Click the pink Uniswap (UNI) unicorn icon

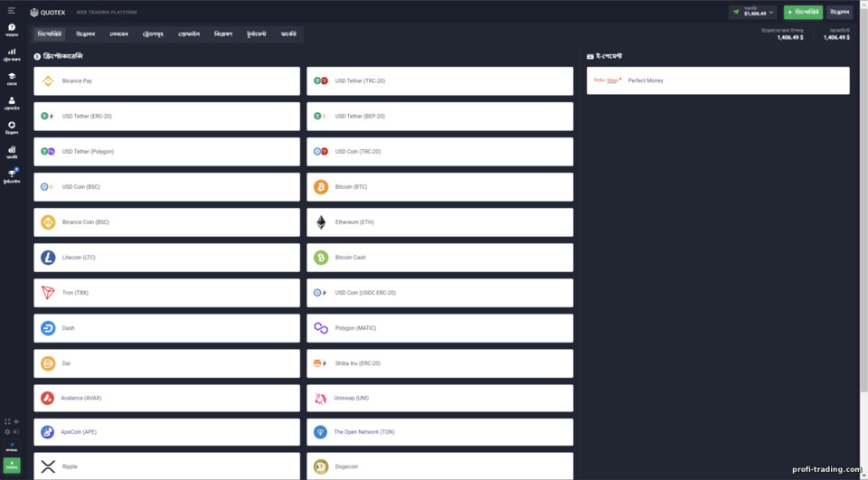pos(320,398)
